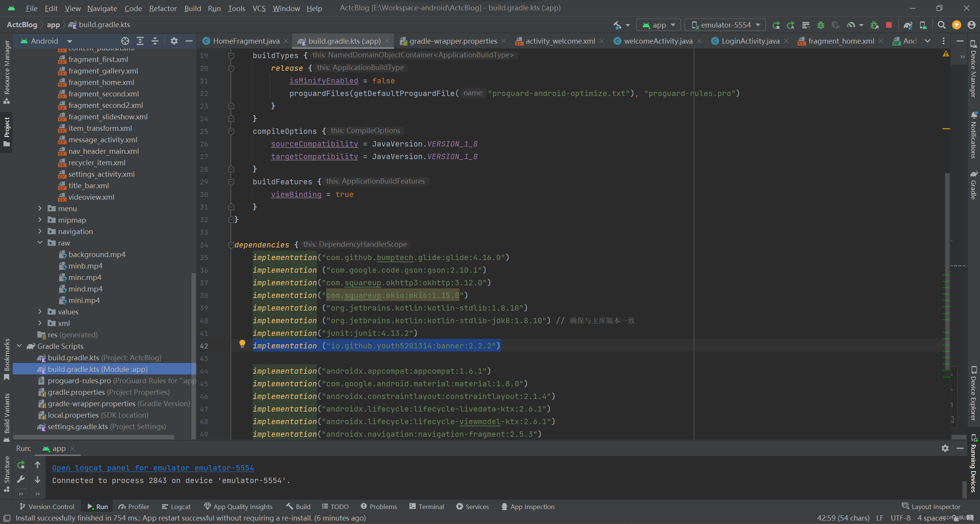Click the Debug app bug icon
Screen dimensions: 980x524
pos(821,25)
